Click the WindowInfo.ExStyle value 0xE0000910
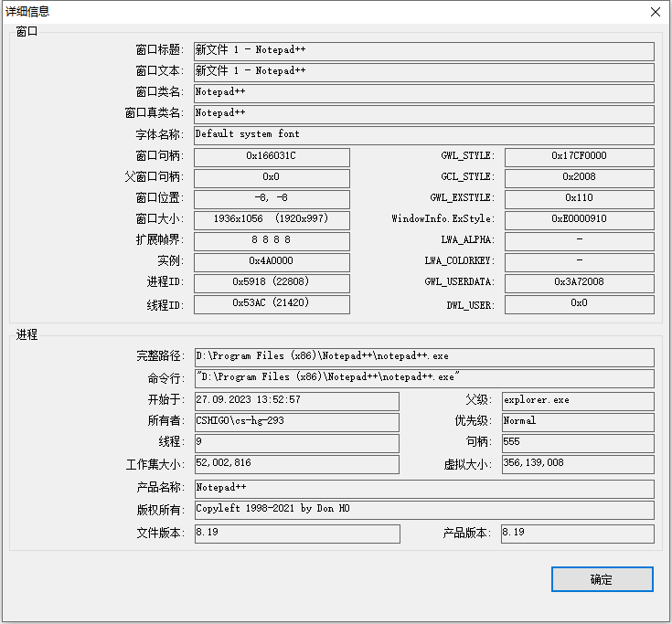Image resolution: width=672 pixels, height=624 pixels. pos(580,219)
